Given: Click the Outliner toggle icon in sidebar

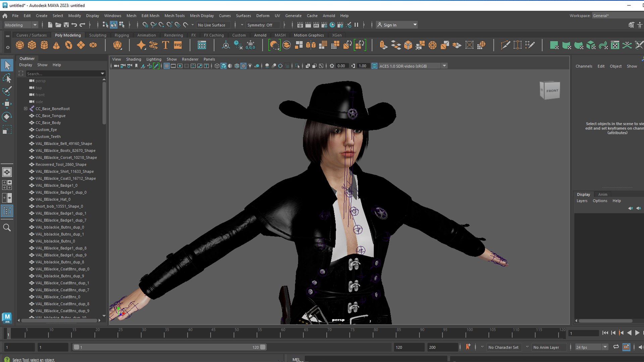Looking at the screenshot, I should click(7, 211).
